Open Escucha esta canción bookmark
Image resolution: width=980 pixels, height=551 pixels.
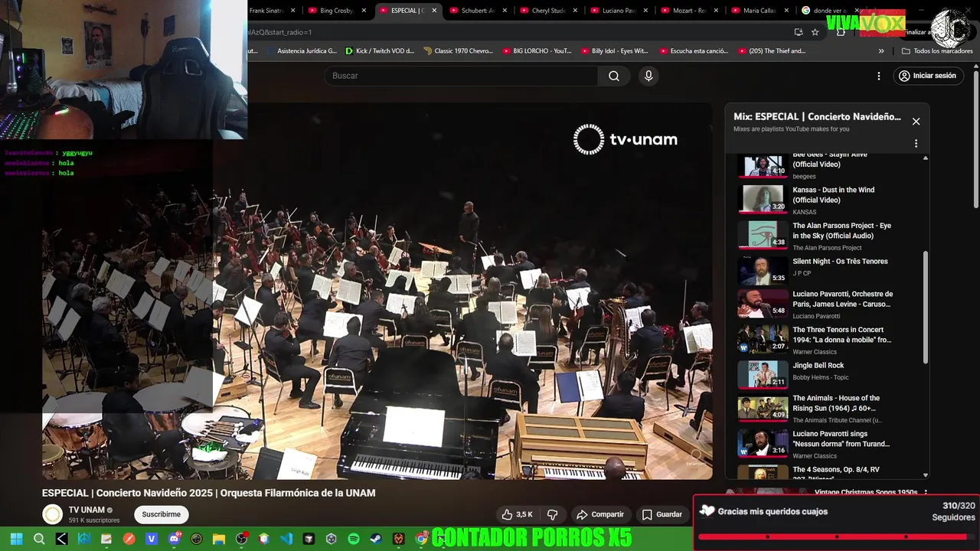click(x=692, y=51)
